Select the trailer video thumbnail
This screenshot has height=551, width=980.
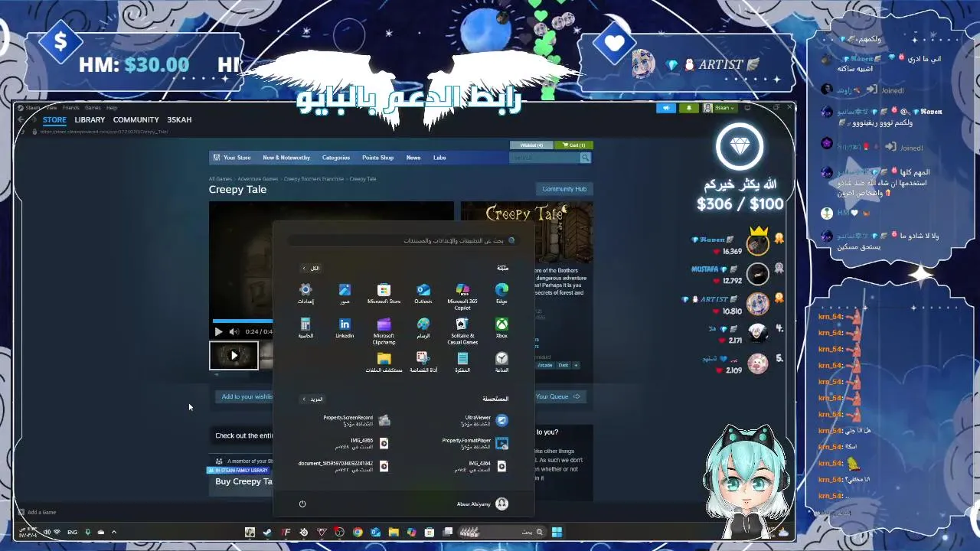coord(234,355)
